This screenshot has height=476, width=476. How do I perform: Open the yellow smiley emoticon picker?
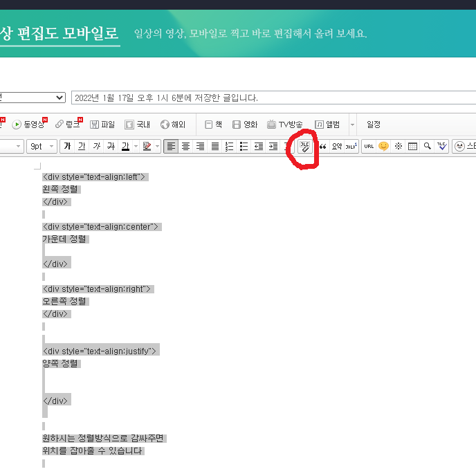click(x=383, y=146)
